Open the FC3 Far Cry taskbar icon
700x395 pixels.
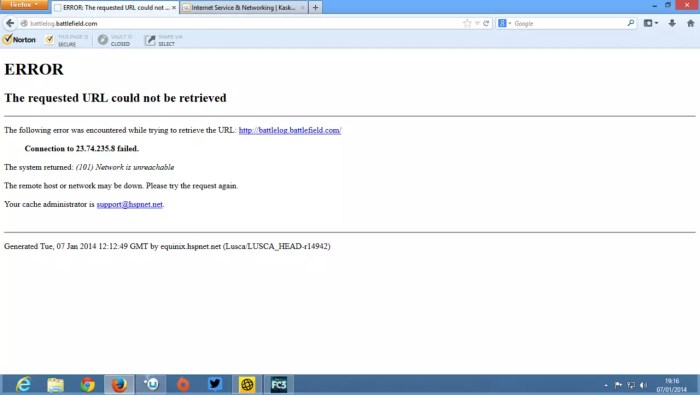point(279,384)
